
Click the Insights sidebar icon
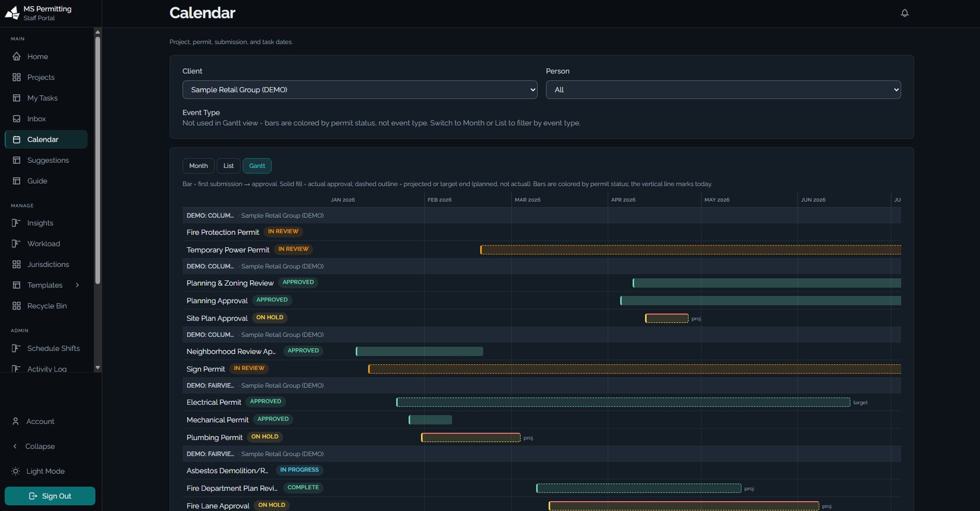click(16, 223)
